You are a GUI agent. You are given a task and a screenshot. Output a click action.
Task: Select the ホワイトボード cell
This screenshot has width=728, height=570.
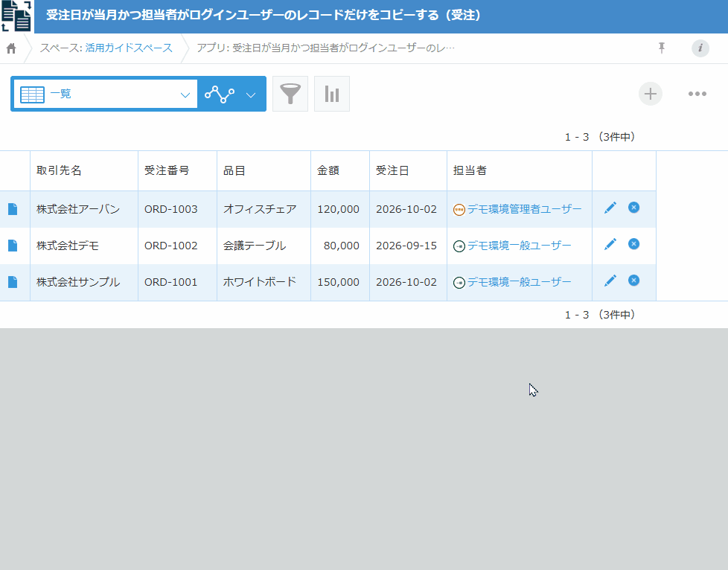tap(264, 282)
